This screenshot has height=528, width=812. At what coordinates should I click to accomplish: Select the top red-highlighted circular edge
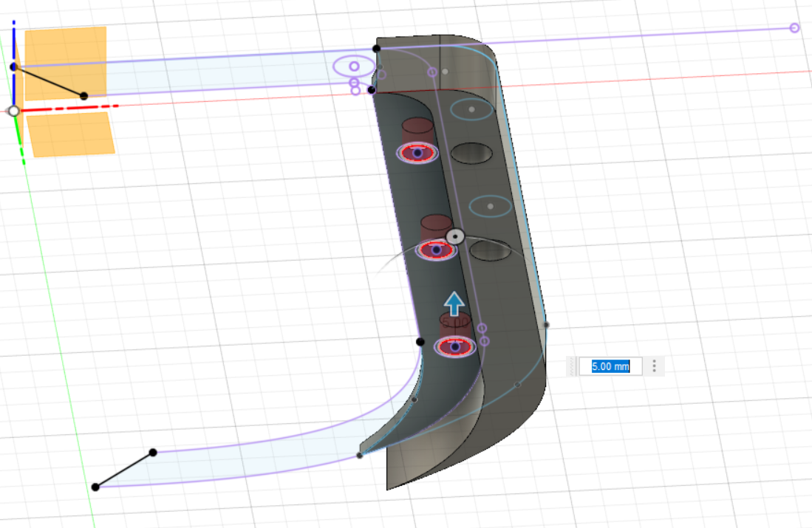pos(417,154)
